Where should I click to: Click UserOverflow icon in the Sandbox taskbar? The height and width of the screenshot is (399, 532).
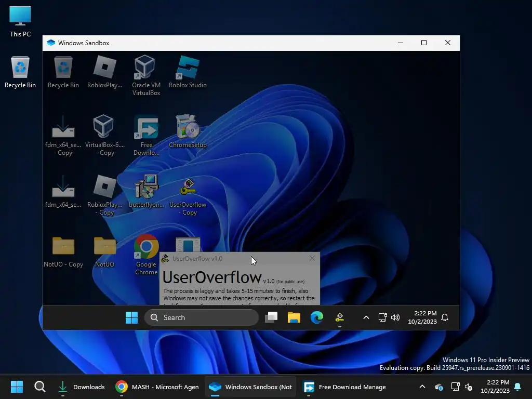tap(340, 317)
